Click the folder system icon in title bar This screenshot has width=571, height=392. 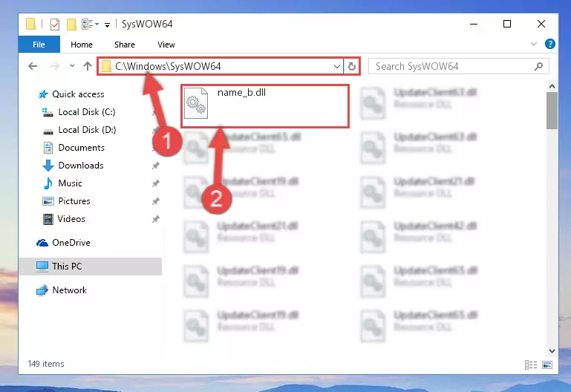[x=31, y=24]
